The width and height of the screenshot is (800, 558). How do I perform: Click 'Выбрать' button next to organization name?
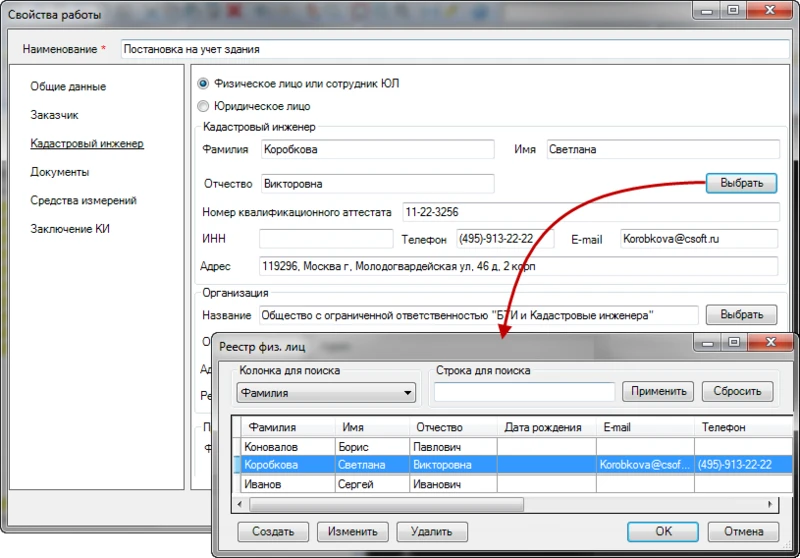tap(741, 315)
